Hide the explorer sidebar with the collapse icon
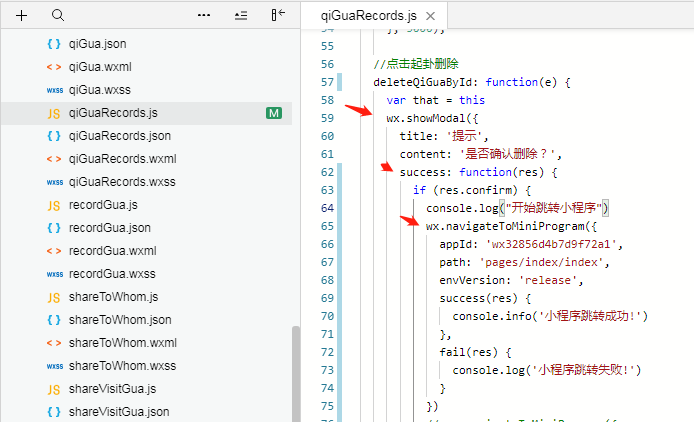This screenshot has width=694, height=422. [x=278, y=16]
